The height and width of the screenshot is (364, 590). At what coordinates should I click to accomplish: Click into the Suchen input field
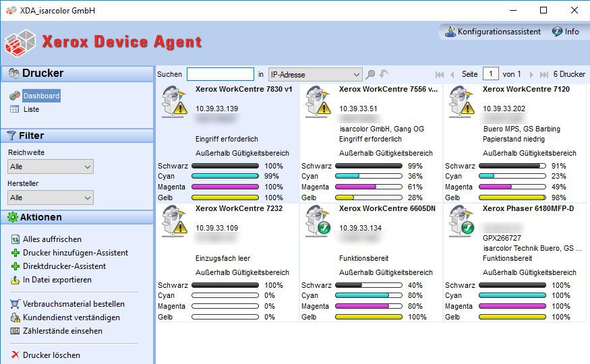pyautogui.click(x=220, y=74)
